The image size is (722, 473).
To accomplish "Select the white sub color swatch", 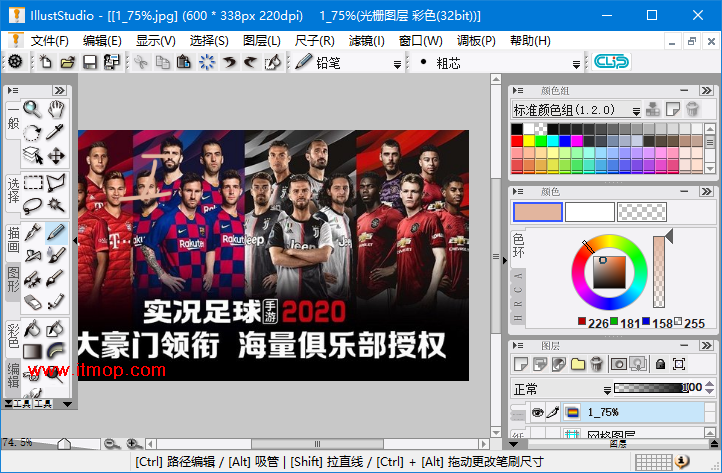I will 589,212.
